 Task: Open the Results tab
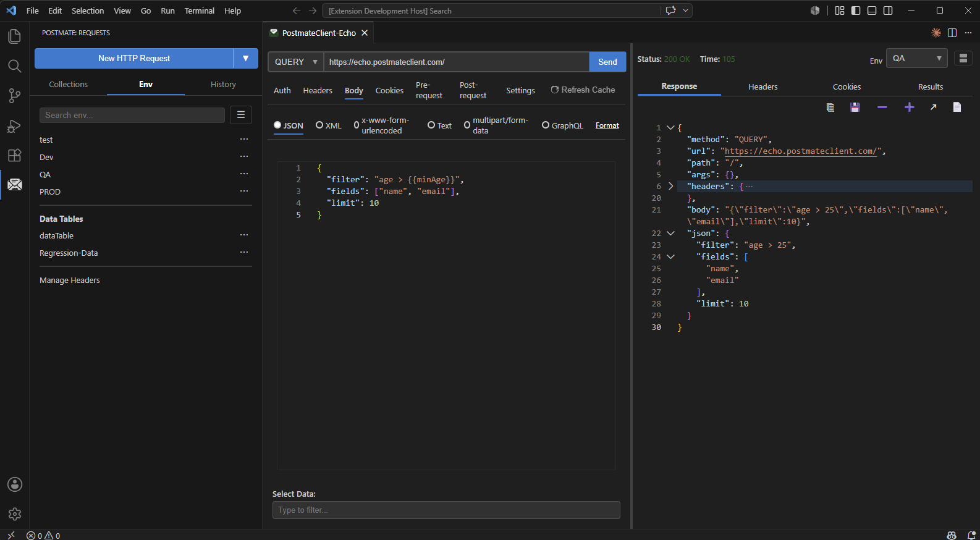click(931, 87)
